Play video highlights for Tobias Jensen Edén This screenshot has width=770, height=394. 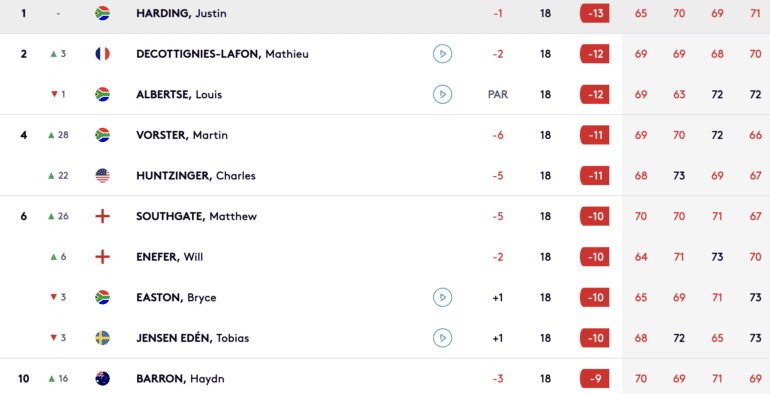[x=442, y=338]
